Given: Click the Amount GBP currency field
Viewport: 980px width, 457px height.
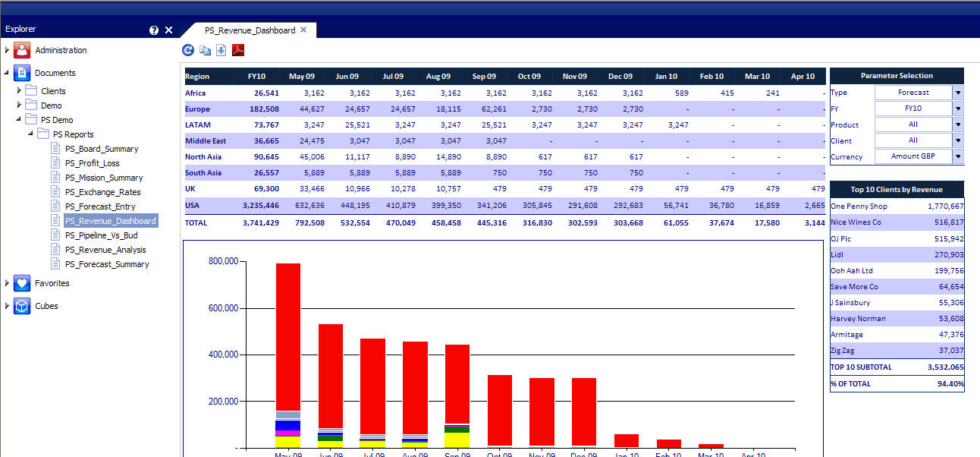Looking at the screenshot, I should coord(913,156).
